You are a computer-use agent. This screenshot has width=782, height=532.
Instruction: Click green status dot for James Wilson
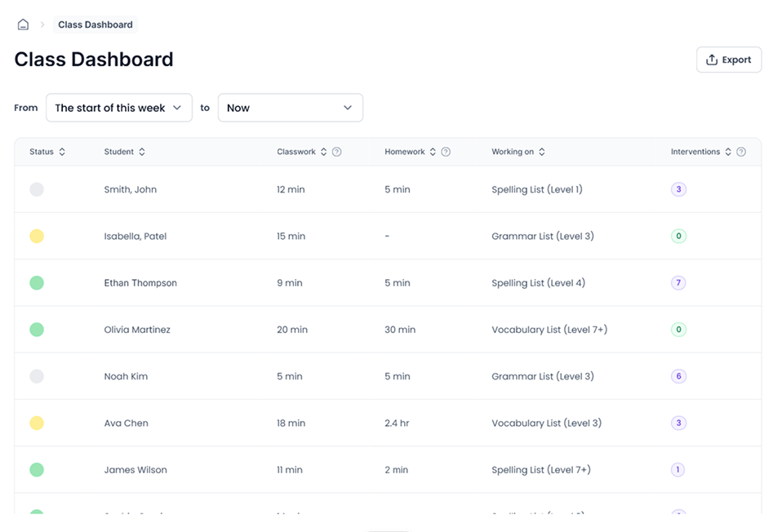pyautogui.click(x=37, y=470)
